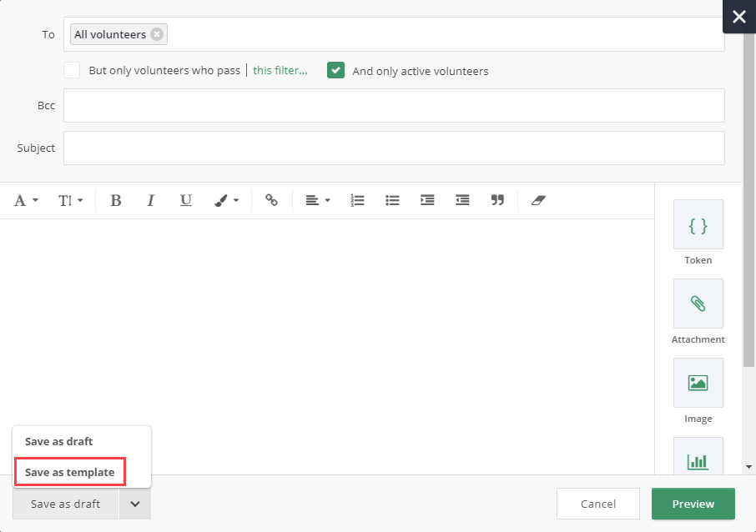Viewport: 756px width, 532px height.
Task: Add an Attachment with paperclip icon
Action: (x=698, y=304)
